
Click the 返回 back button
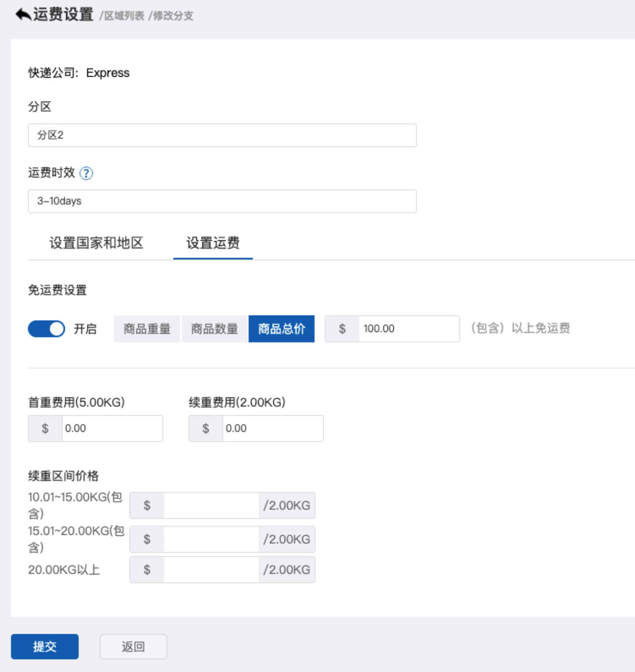tap(133, 646)
